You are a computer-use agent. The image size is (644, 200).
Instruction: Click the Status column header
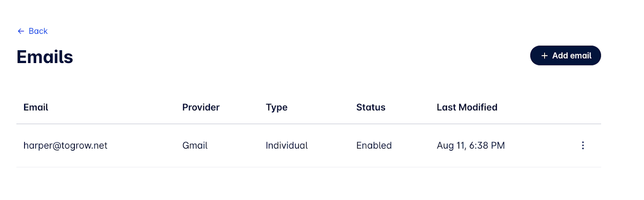point(371,107)
